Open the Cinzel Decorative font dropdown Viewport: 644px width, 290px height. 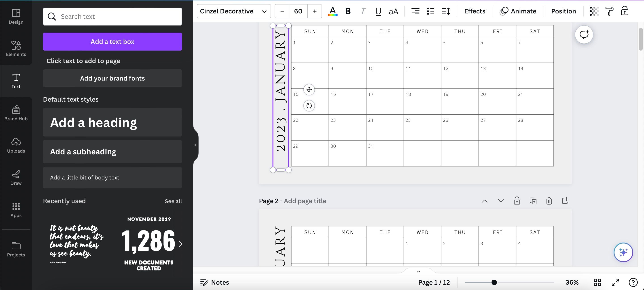coord(233,11)
